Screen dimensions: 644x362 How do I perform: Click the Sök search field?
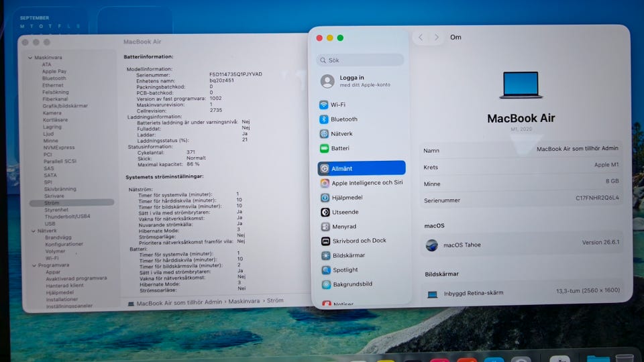pos(360,60)
